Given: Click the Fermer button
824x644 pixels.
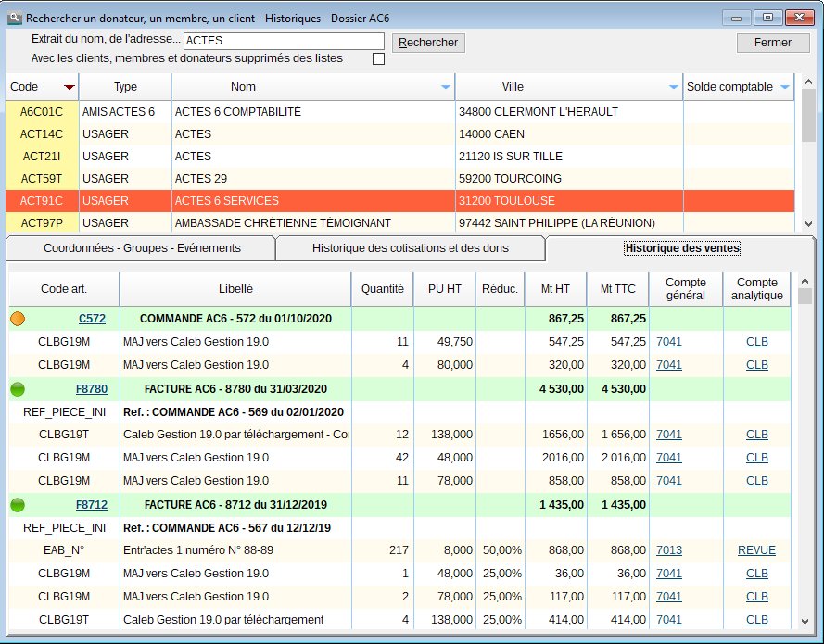Looking at the screenshot, I should [773, 43].
